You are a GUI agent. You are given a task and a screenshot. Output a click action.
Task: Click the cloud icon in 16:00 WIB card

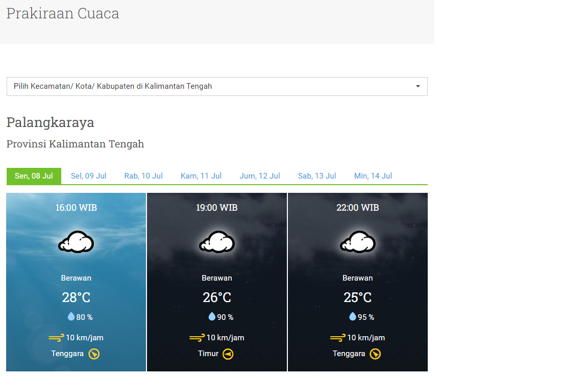click(76, 242)
